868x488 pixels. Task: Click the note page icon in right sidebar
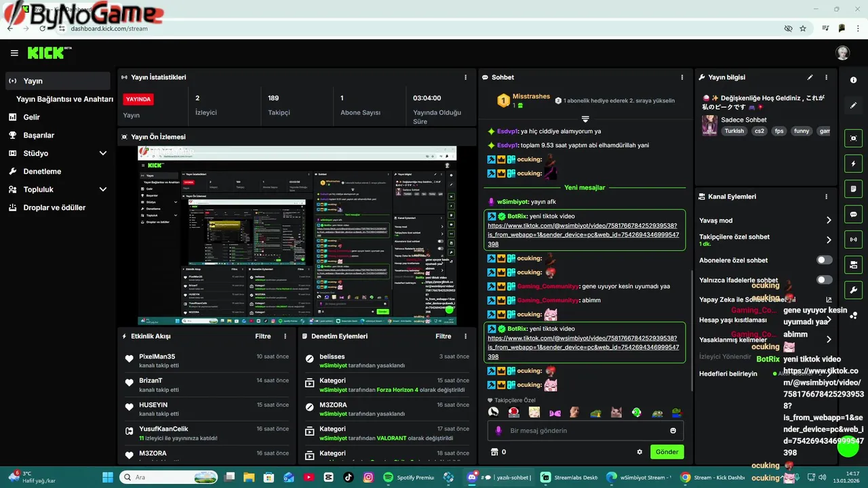854,188
